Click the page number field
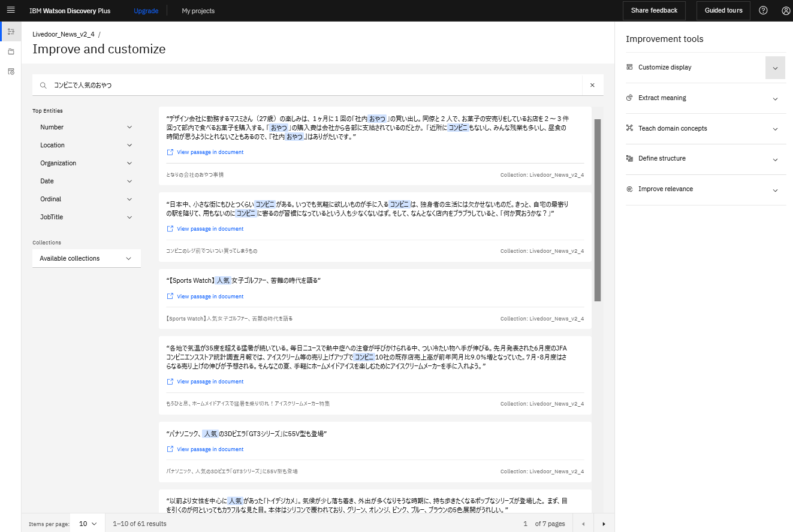This screenshot has width=793, height=532. click(x=525, y=524)
